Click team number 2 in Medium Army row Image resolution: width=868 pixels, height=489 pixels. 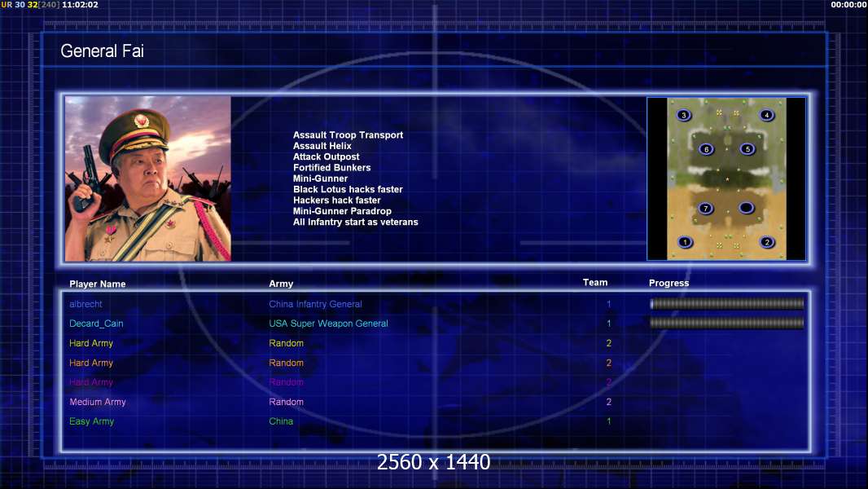[608, 402]
